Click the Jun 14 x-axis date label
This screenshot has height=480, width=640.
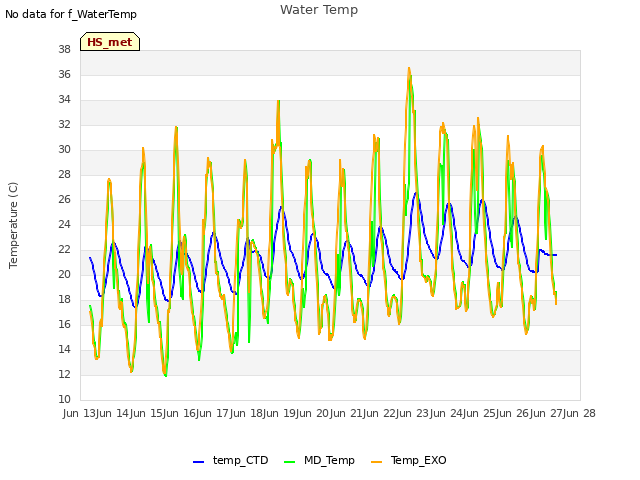click(114, 413)
